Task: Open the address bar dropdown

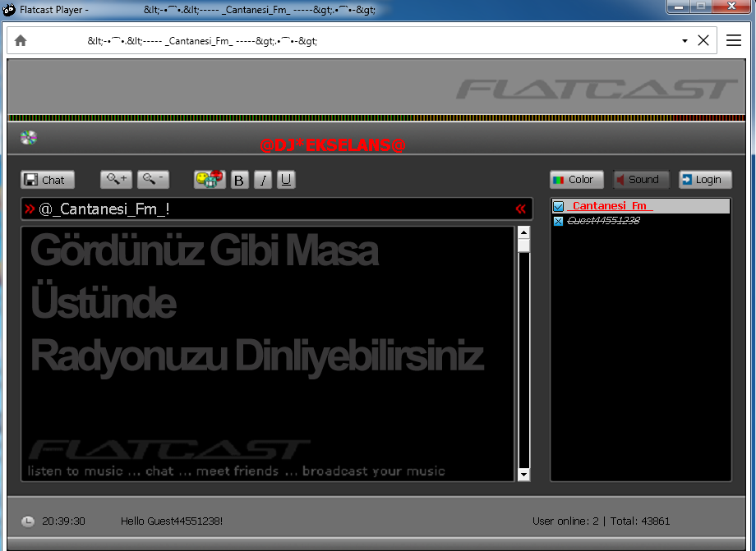Action: click(x=684, y=39)
